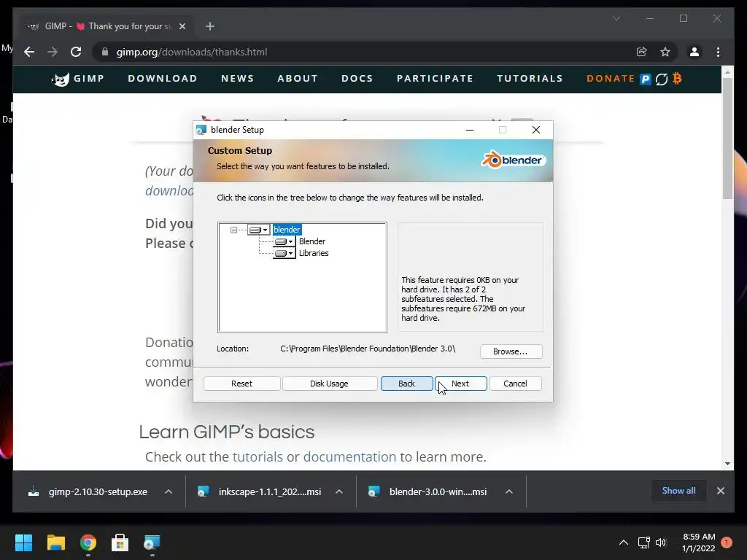The image size is (747, 560).
Task: Select the blender root tree item
Action: point(287,230)
